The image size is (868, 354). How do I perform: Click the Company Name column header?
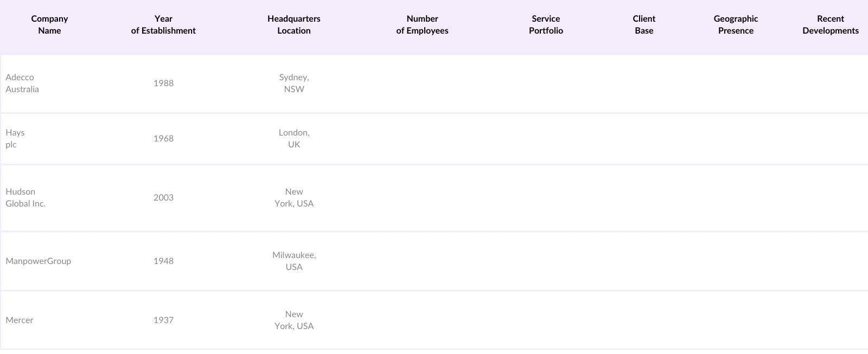(x=49, y=25)
